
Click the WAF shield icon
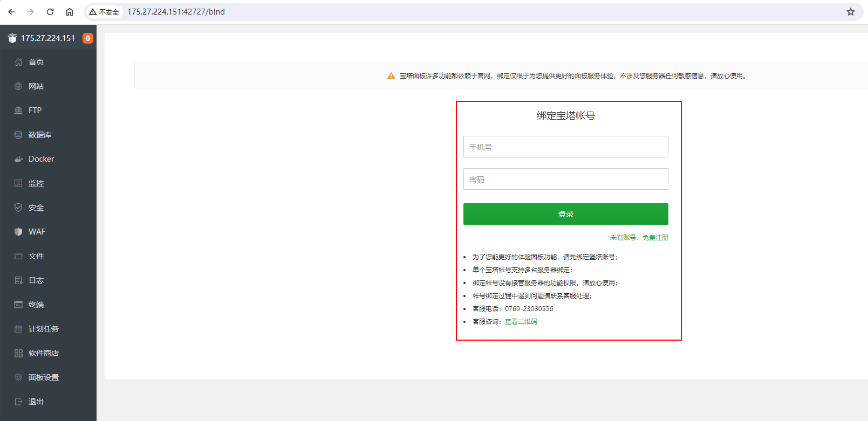coord(18,232)
